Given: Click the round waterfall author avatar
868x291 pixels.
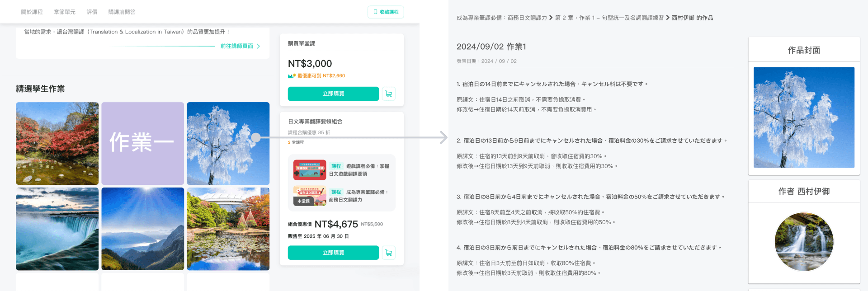Looking at the screenshot, I should pyautogui.click(x=804, y=242).
